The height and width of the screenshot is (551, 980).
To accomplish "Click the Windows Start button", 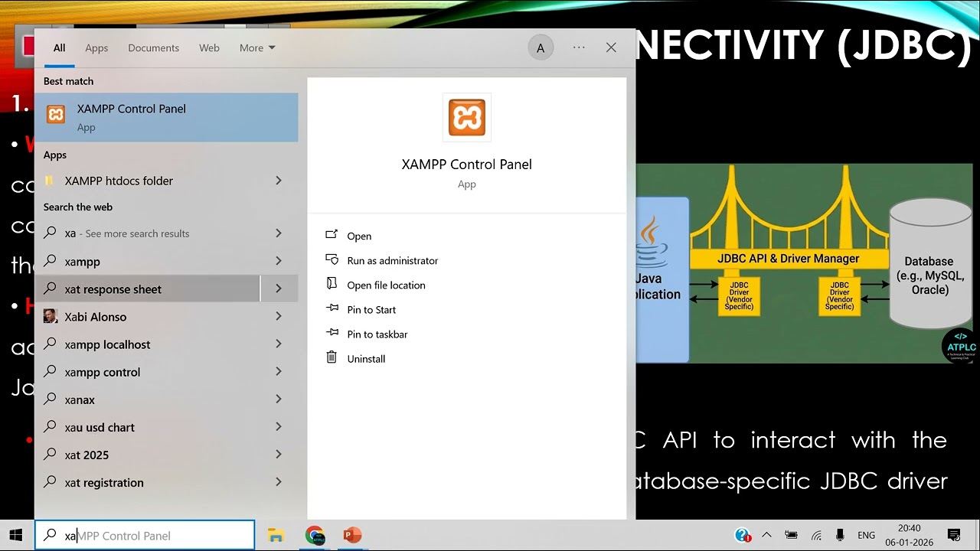I will [15, 535].
